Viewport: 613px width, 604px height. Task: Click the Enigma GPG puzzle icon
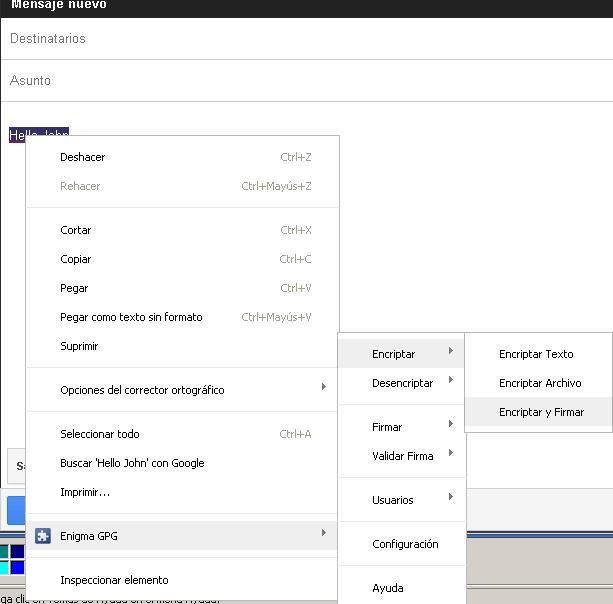(x=43, y=536)
